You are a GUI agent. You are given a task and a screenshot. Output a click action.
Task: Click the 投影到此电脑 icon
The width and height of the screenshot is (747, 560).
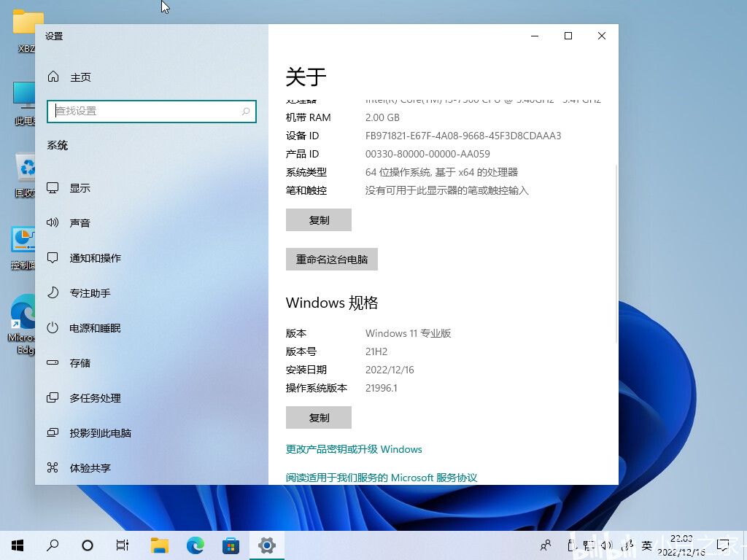(x=53, y=433)
